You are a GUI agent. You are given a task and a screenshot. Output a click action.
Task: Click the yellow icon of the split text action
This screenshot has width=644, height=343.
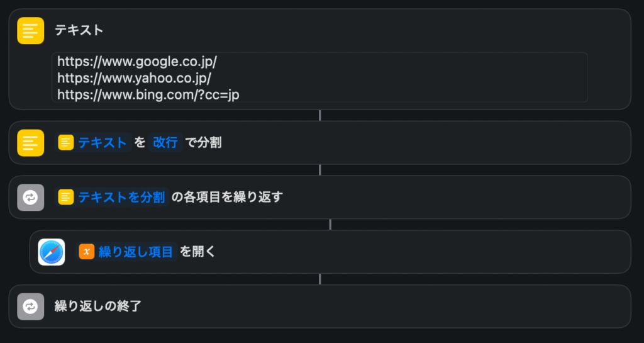pos(30,143)
